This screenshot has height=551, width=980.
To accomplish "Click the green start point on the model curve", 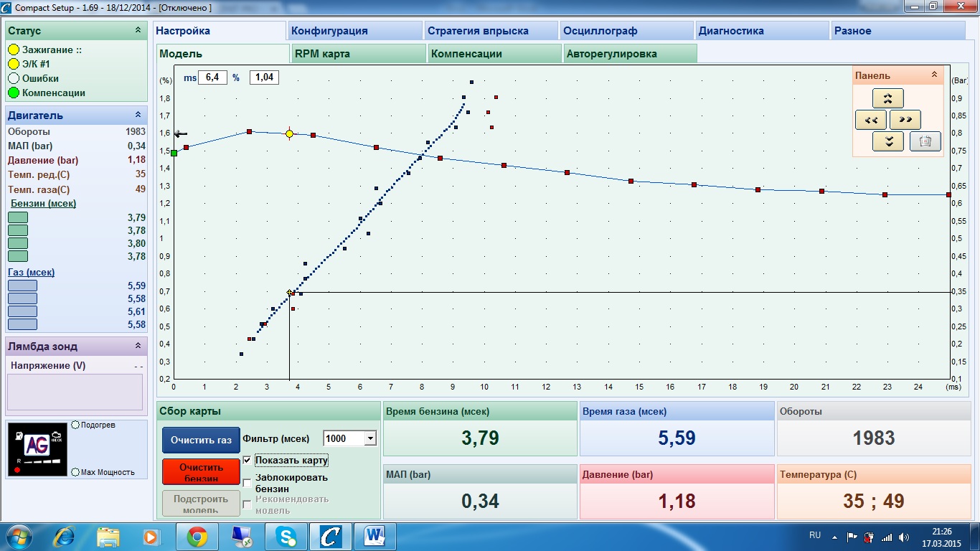I will click(x=174, y=153).
